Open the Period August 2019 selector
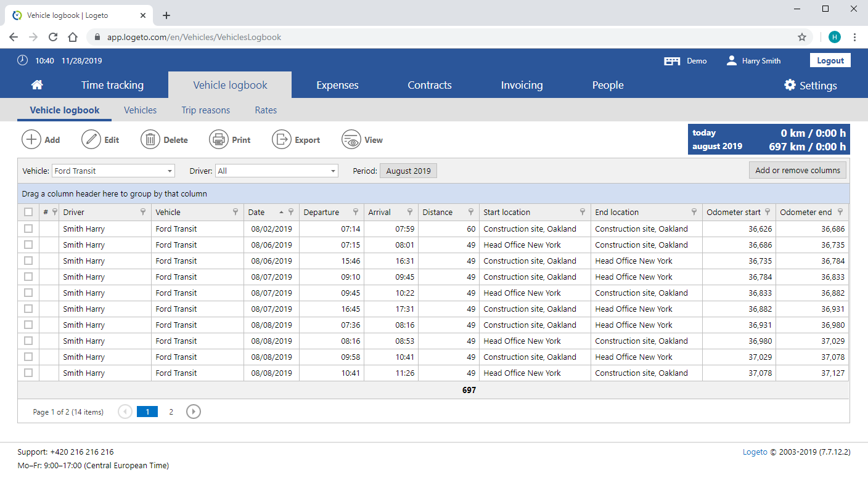868x491 pixels. [408, 171]
